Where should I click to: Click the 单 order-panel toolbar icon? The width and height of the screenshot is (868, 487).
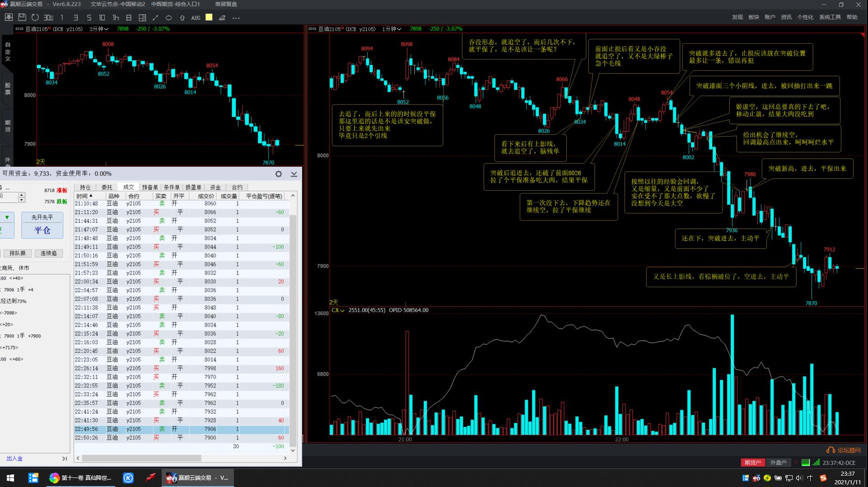click(9, 18)
